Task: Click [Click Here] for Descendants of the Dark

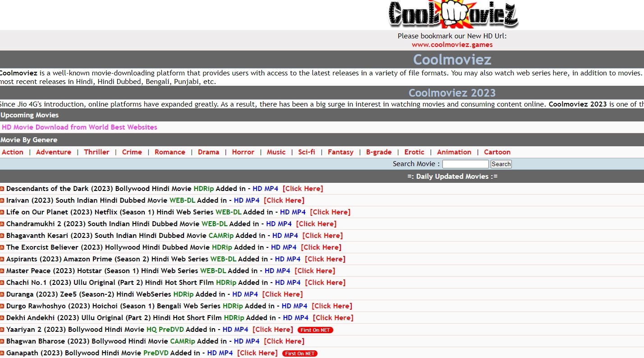Action: coord(303,189)
